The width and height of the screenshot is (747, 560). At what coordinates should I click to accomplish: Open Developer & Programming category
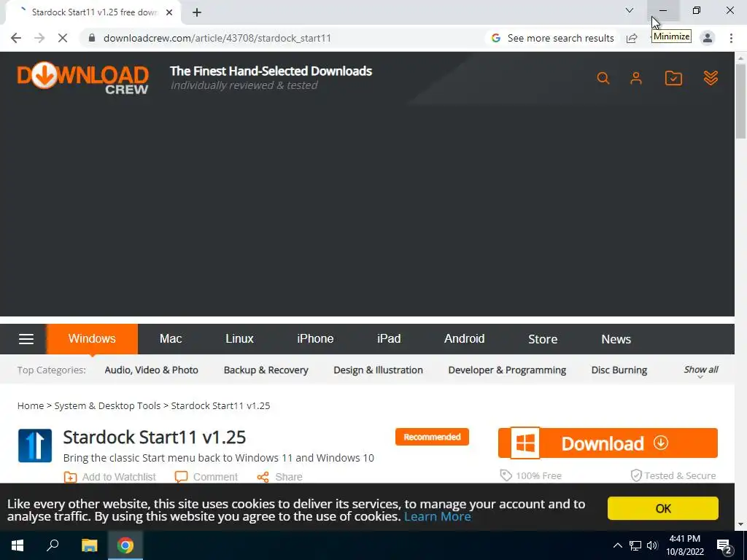508,370
